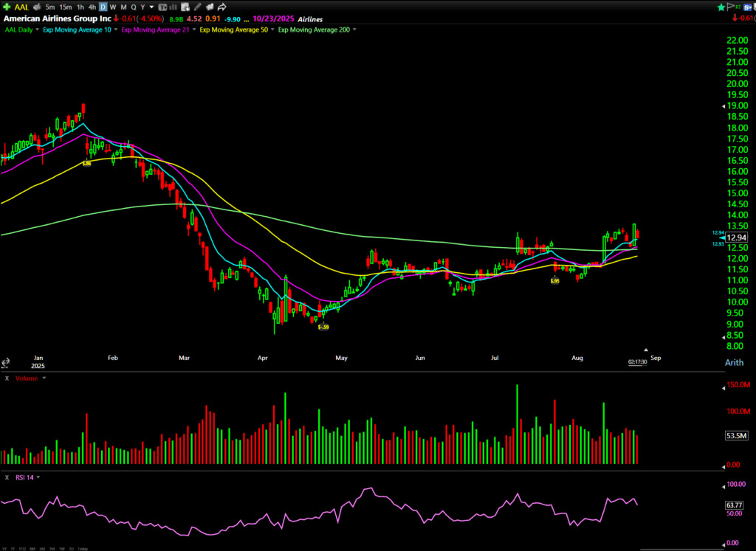Screen dimensions: 756x551
Task: Click the small triangle beside 150.0M volume
Action: (x=724, y=387)
